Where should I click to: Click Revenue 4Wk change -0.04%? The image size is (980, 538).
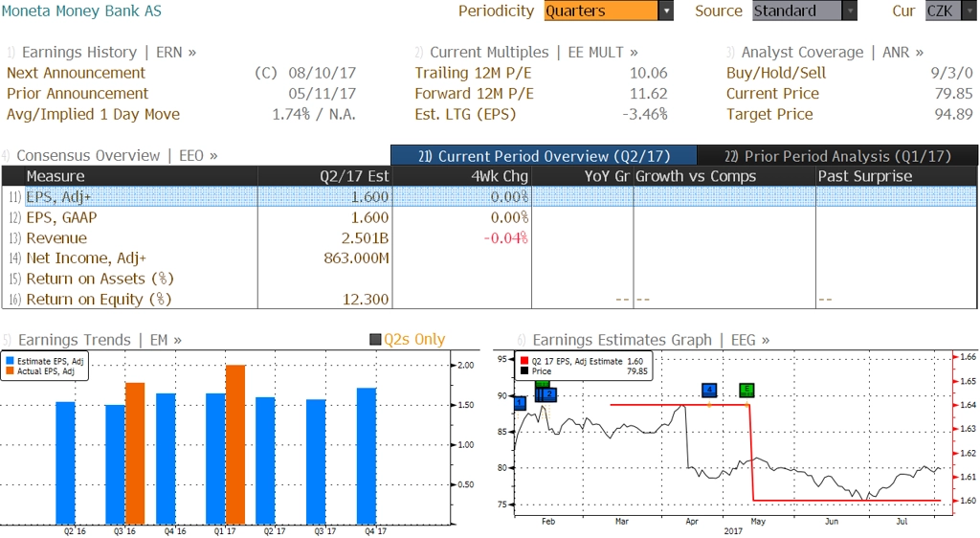tap(505, 238)
